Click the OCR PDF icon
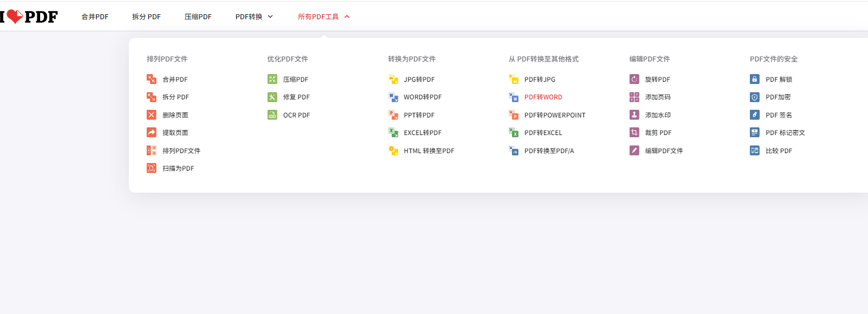 point(272,115)
